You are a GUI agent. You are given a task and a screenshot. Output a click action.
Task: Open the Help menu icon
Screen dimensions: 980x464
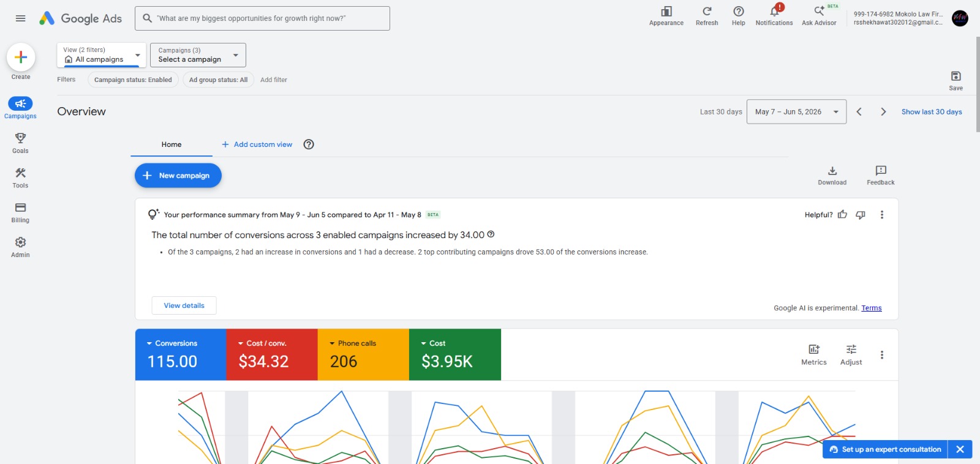pos(739,17)
